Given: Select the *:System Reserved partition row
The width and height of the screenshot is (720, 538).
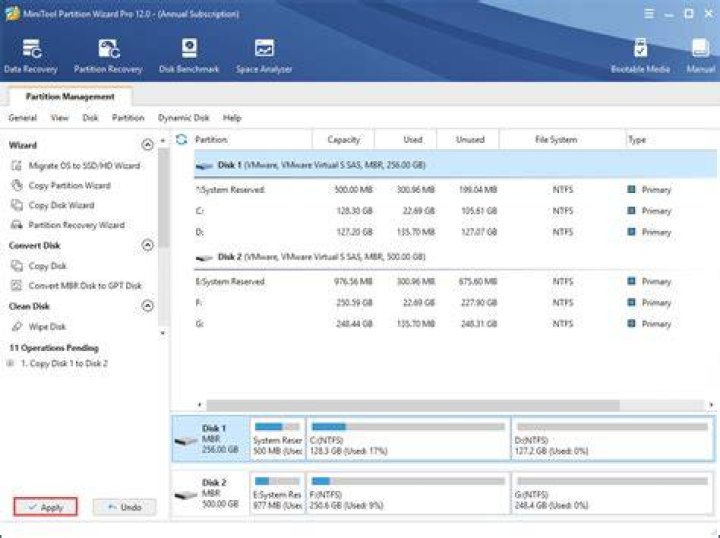Looking at the screenshot, I should pos(455,190).
